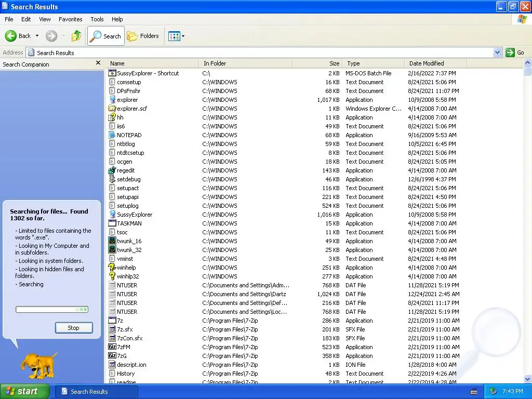Open the Windows Start menu
The height and width of the screenshot is (399, 532).
pyautogui.click(x=25, y=392)
